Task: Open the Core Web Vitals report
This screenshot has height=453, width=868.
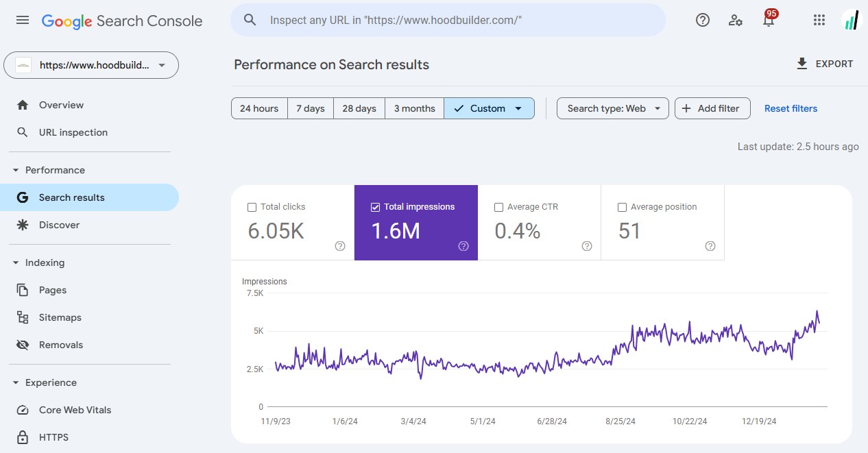Action: pos(89,410)
